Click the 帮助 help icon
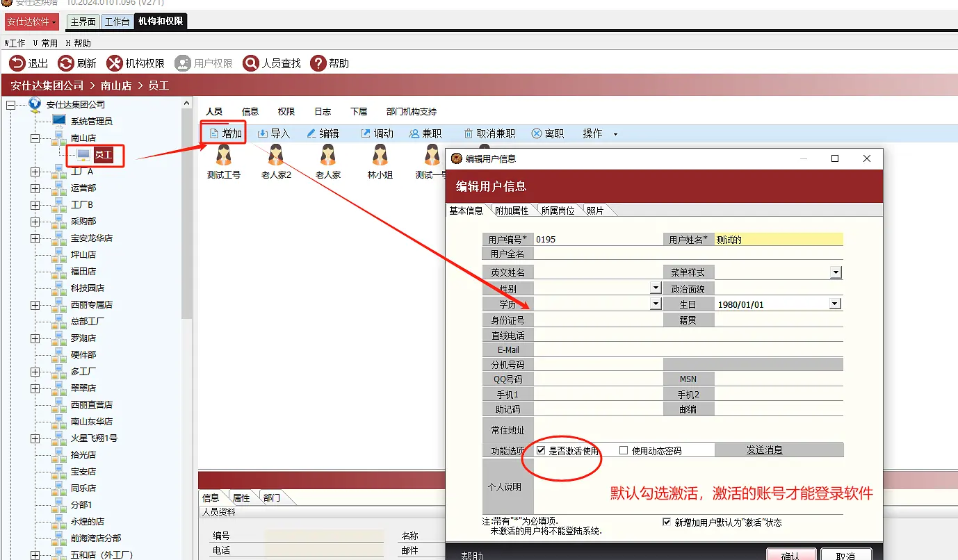Image resolution: width=958 pixels, height=560 pixels. pos(318,63)
